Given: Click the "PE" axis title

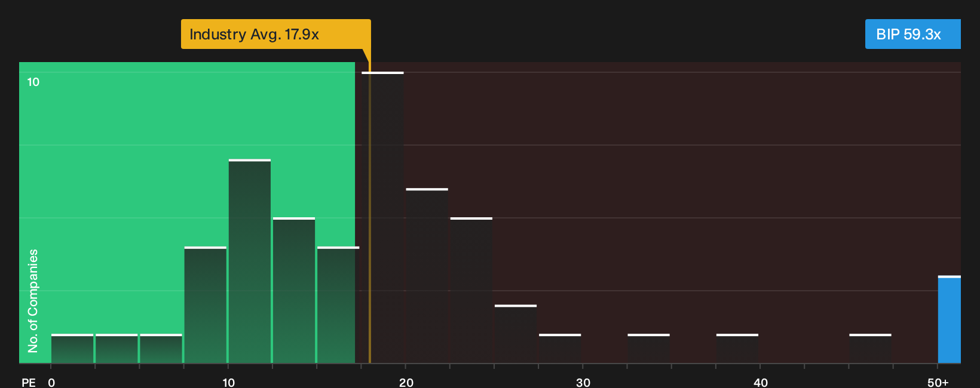Looking at the screenshot, I should [x=29, y=382].
